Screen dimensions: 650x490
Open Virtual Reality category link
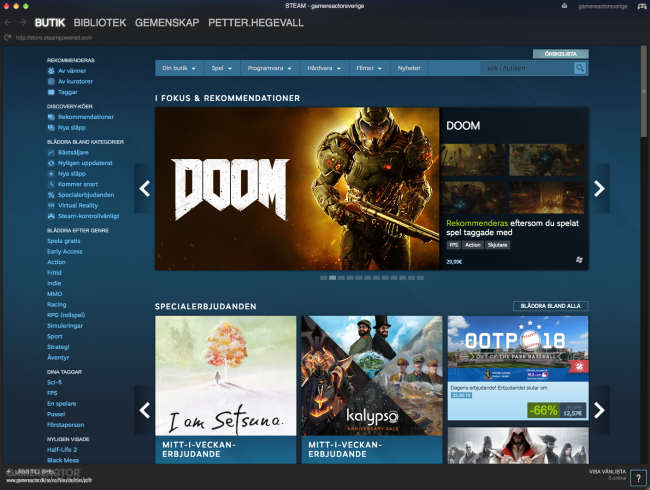click(x=78, y=205)
